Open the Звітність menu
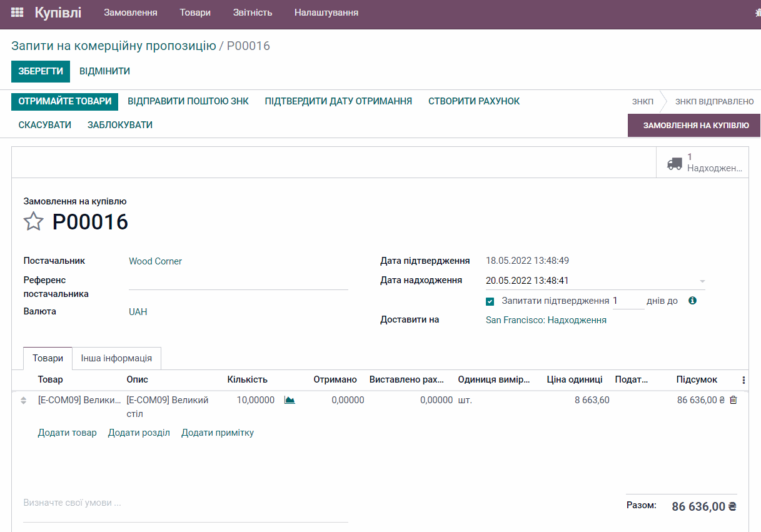The height and width of the screenshot is (532, 761). 252,12
